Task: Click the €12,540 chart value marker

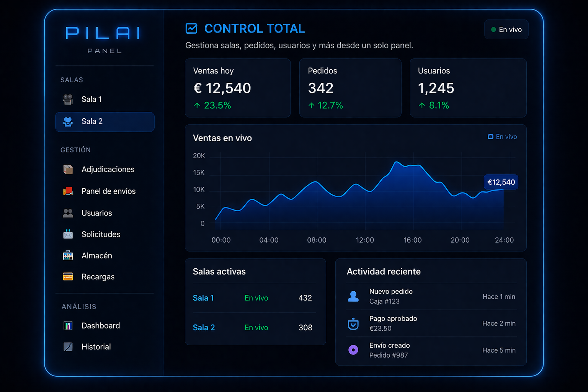Action: (x=501, y=182)
